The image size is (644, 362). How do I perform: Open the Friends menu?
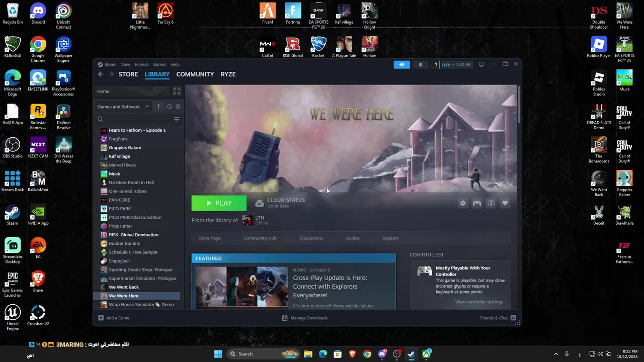pyautogui.click(x=141, y=64)
